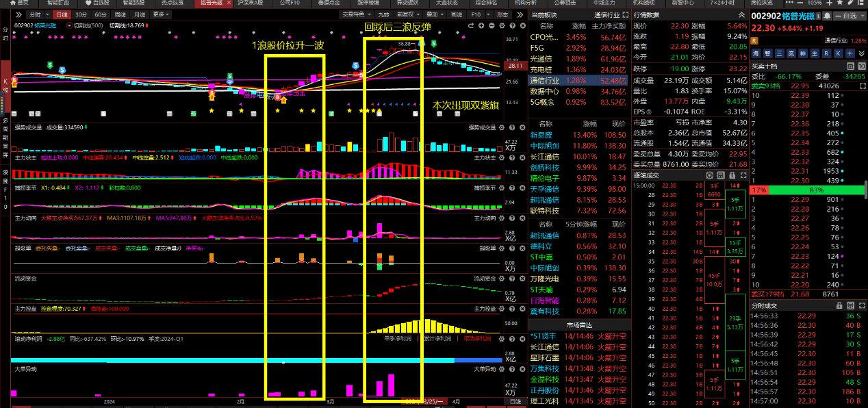The height and width of the screenshot is (408, 868).
Task: Zoom out of the chart with the minus circle
Action: (x=490, y=25)
